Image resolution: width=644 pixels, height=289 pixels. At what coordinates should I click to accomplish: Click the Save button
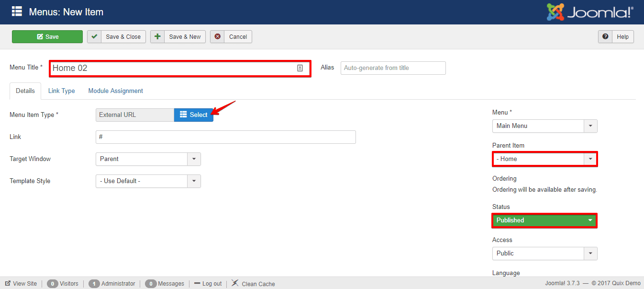(x=47, y=36)
